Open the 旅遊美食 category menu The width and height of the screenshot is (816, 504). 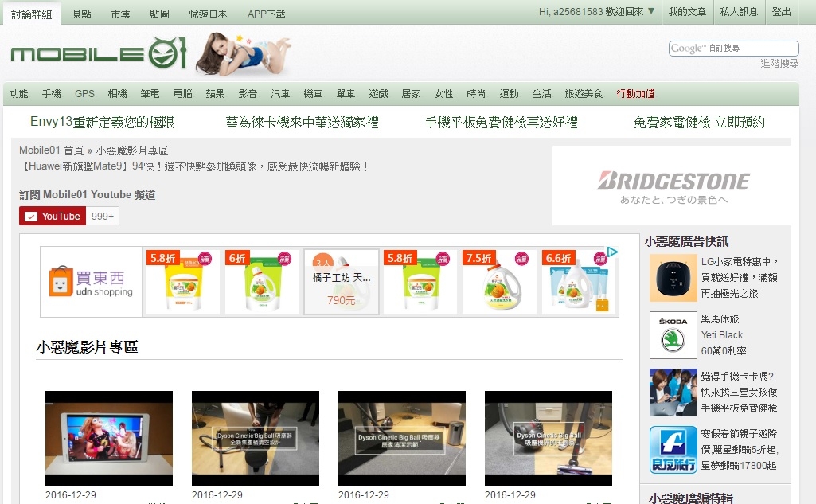[x=584, y=94]
